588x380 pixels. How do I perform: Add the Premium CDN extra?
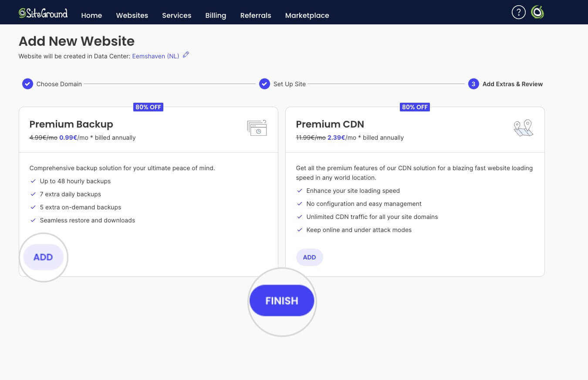(x=309, y=257)
